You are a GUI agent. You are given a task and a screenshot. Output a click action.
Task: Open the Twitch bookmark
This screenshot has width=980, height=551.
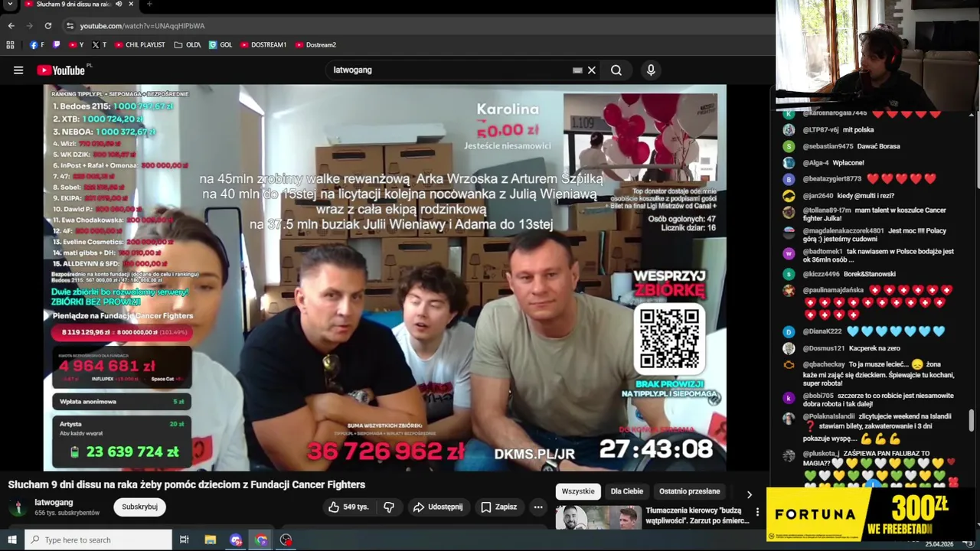tap(56, 45)
